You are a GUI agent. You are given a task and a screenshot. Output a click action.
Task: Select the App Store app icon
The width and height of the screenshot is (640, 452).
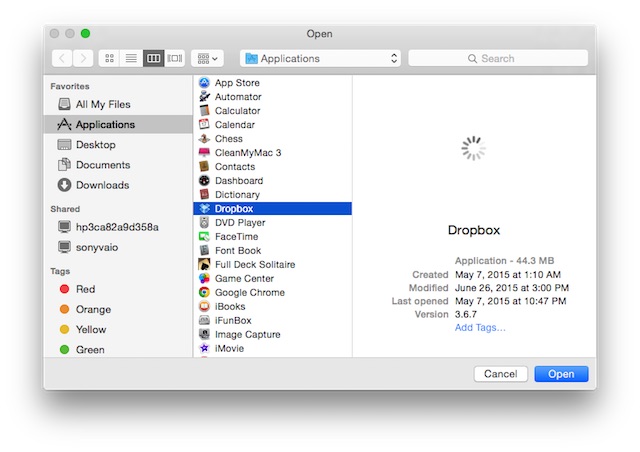pos(204,83)
